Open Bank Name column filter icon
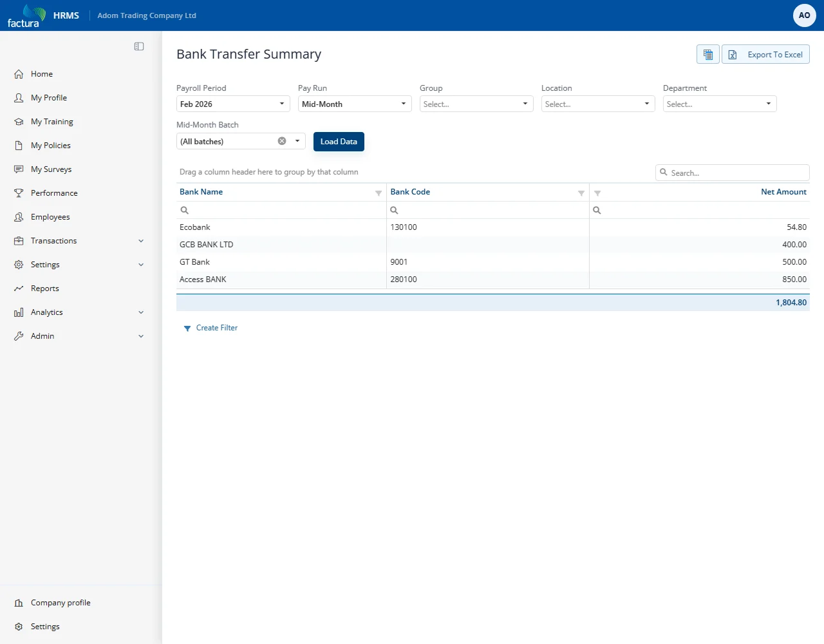This screenshot has height=644, width=824. pos(379,193)
